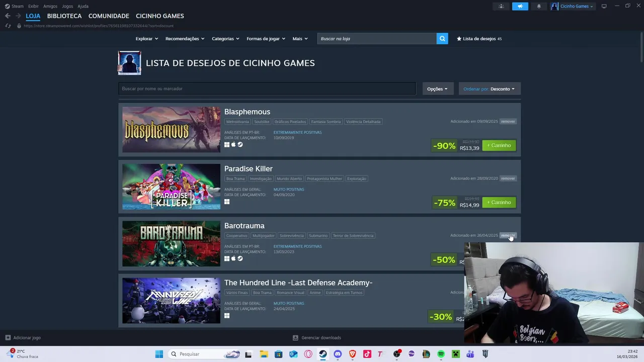This screenshot has width=644, height=362.
Task: Click the Add a game plus icon
Action: (x=8, y=338)
